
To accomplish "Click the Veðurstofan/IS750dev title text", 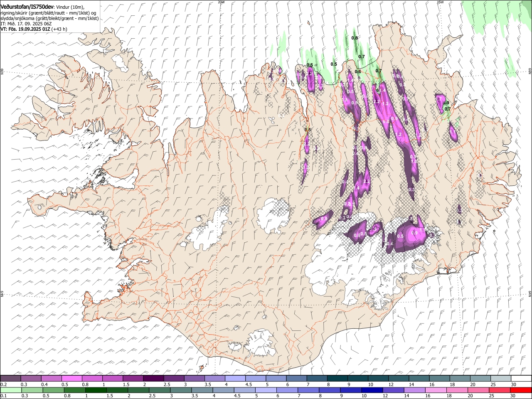I will [27, 7].
